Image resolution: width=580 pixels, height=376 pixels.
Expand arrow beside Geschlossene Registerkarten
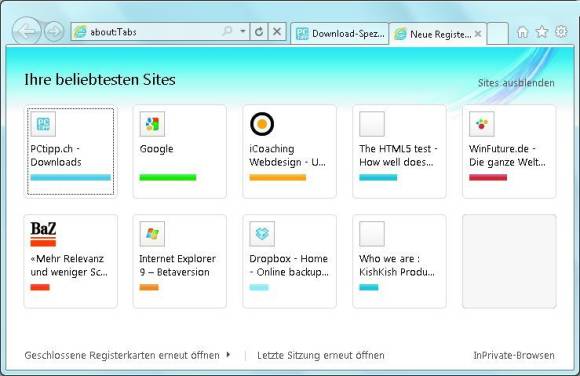click(228, 355)
